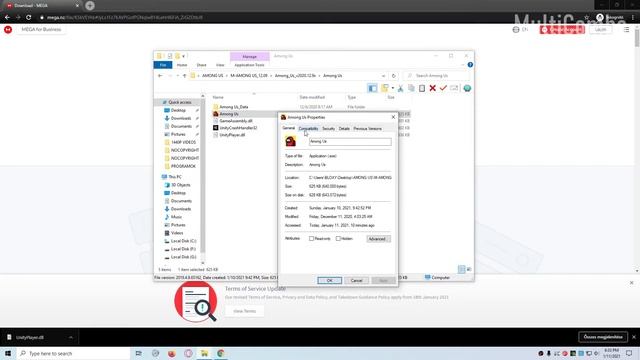Open Local Disk (C:) in navigation pane
The image size is (640, 360).
183,241
